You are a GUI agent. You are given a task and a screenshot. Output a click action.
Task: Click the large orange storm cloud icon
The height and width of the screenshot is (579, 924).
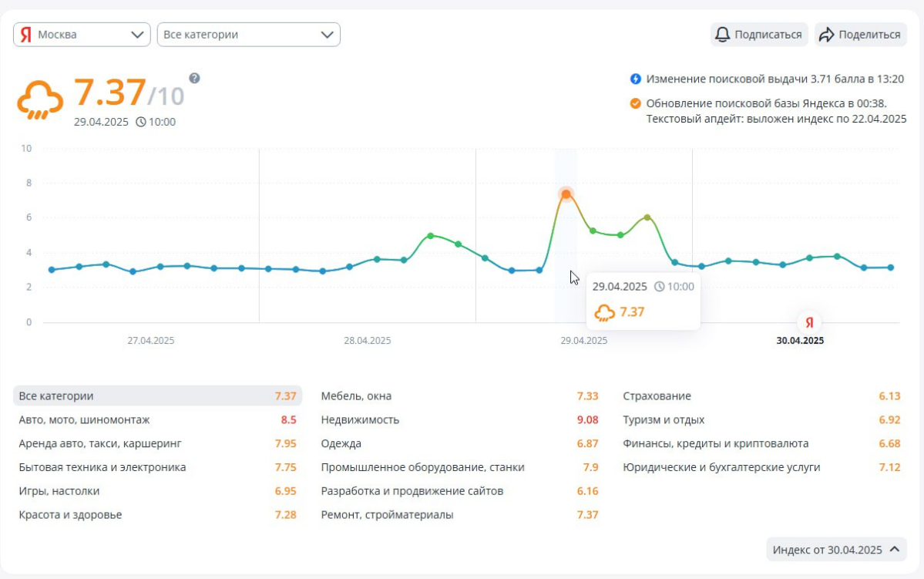(x=40, y=99)
